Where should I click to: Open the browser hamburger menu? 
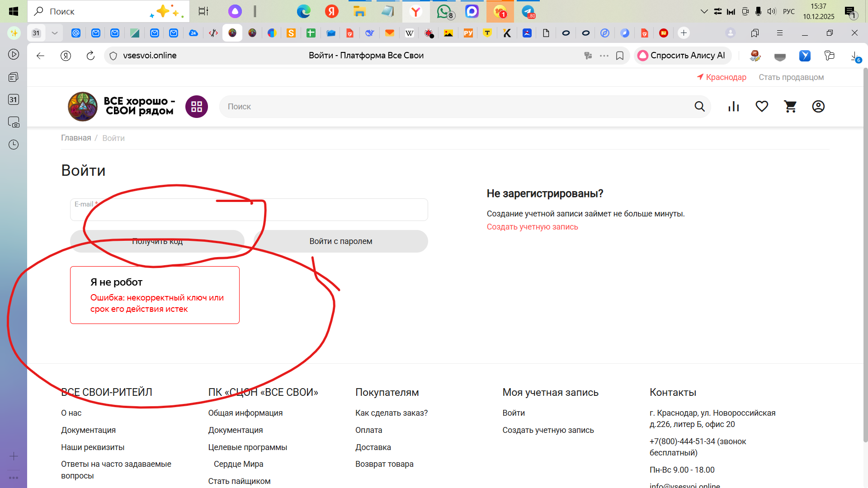pyautogui.click(x=780, y=33)
